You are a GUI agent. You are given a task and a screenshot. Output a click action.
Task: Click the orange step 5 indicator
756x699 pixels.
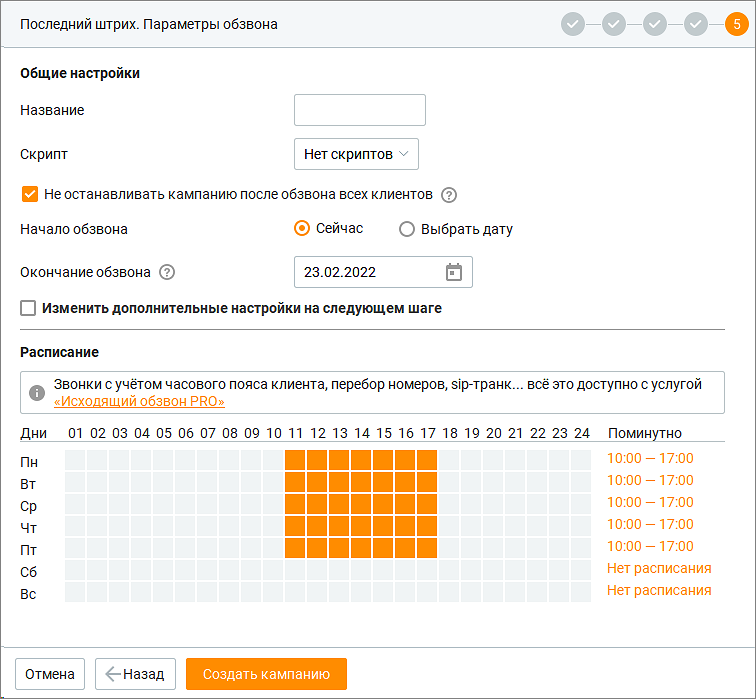pyautogui.click(x=737, y=24)
